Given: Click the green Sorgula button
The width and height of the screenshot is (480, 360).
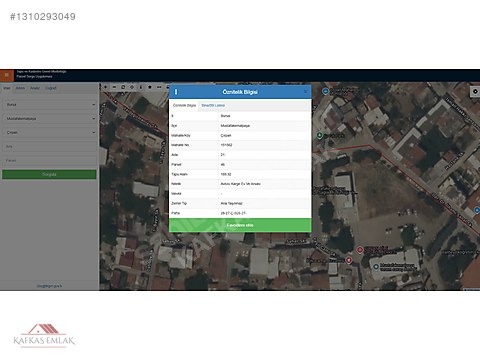Looking at the screenshot, I should (49, 174).
